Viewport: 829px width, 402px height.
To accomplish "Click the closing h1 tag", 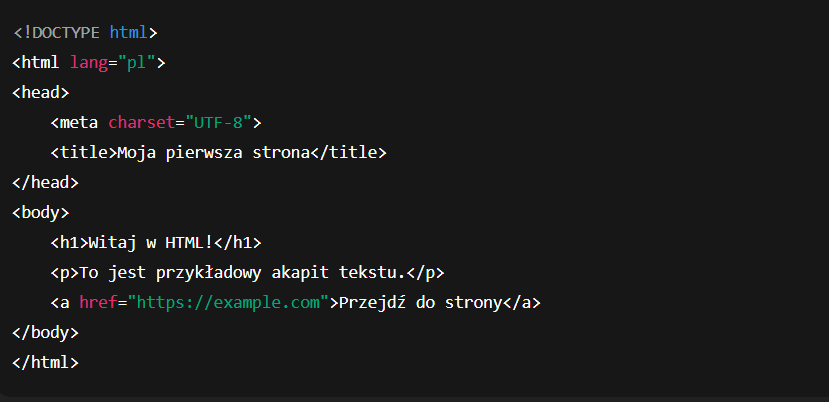I will click(x=239, y=243).
